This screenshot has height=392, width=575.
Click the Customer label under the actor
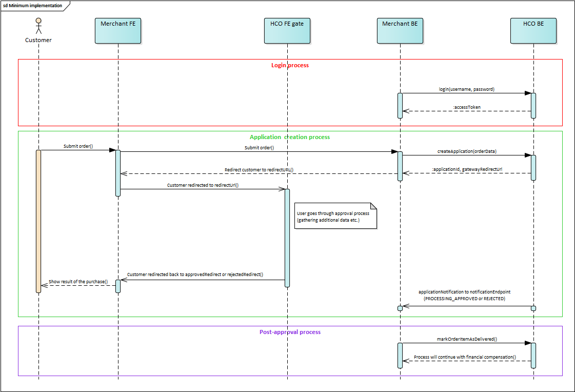(x=38, y=40)
